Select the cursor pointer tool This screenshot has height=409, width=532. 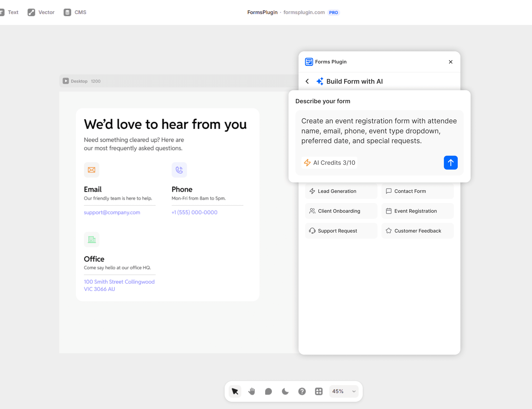point(235,391)
